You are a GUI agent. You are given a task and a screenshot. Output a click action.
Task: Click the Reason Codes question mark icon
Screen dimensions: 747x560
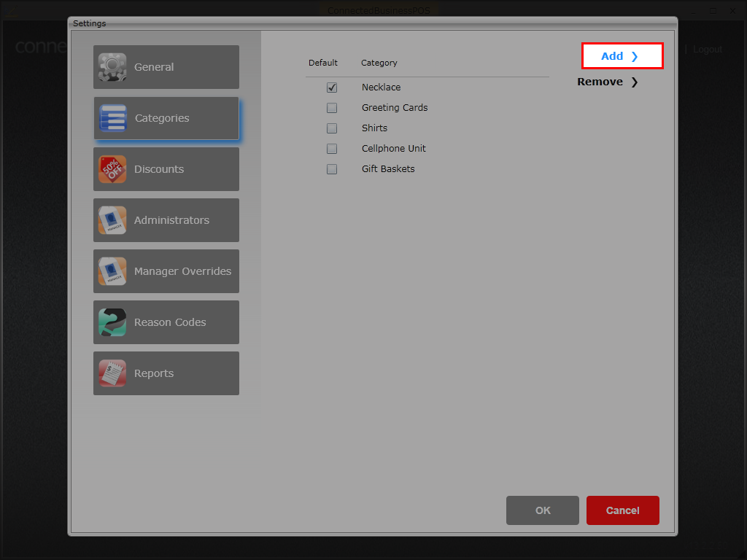tap(112, 322)
